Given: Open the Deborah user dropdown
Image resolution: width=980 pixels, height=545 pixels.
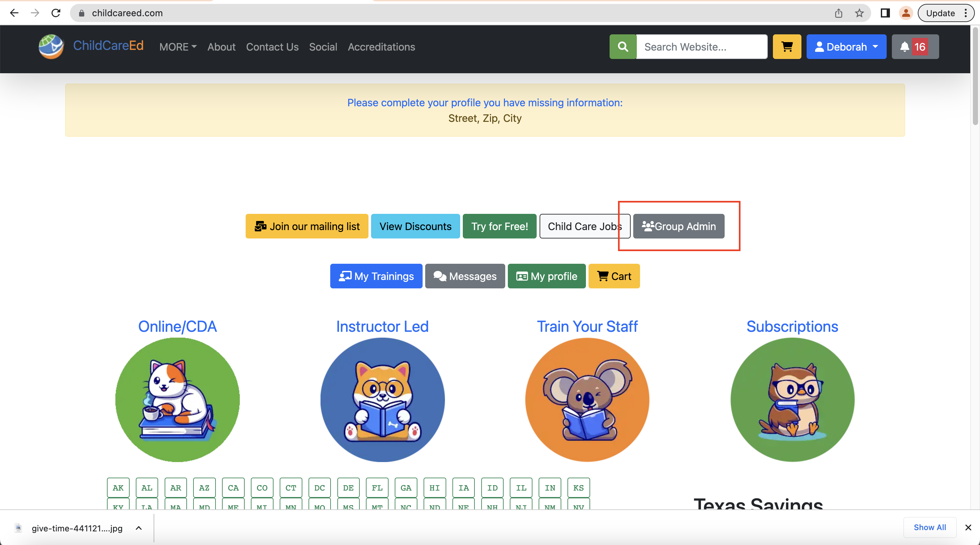Looking at the screenshot, I should pyautogui.click(x=846, y=47).
